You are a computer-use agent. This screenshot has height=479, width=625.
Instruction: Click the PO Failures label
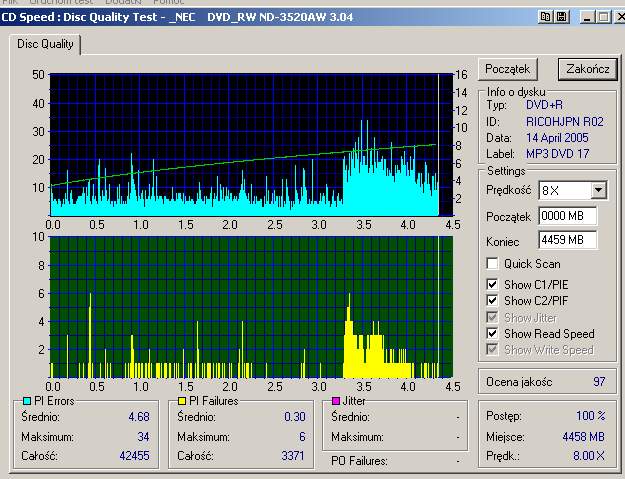[x=359, y=461]
